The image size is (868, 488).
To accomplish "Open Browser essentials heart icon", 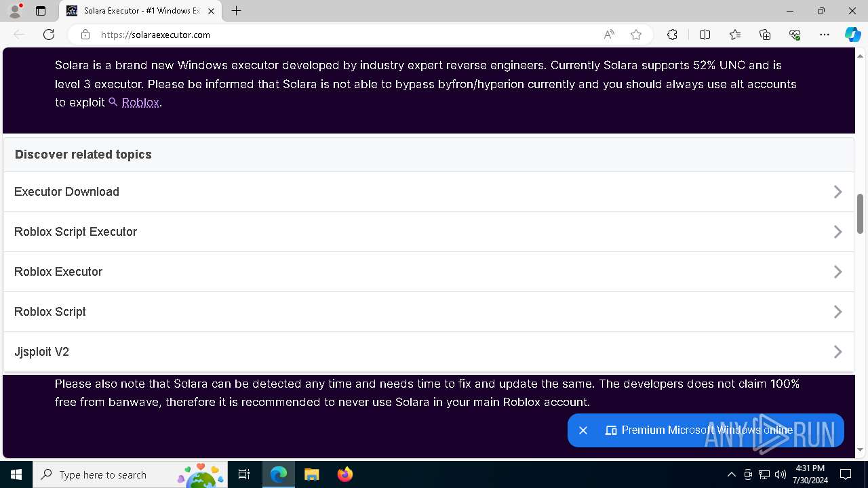I will point(795,35).
